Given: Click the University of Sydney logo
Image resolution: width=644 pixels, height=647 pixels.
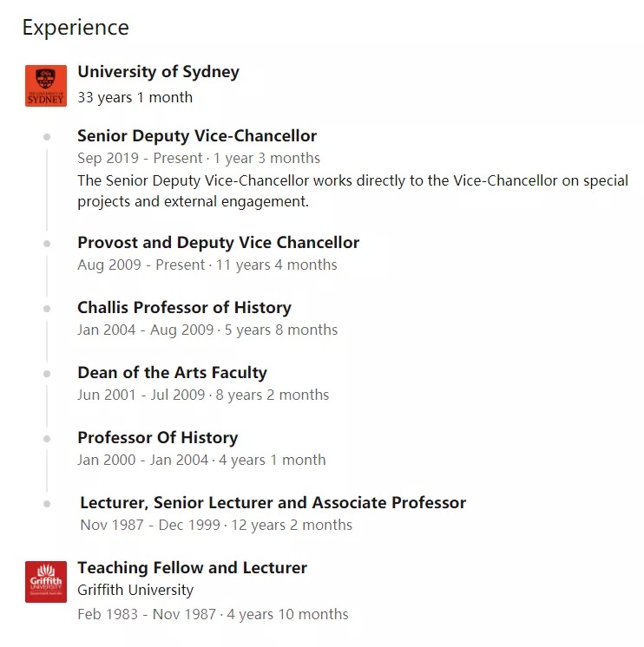Looking at the screenshot, I should coord(46,86).
